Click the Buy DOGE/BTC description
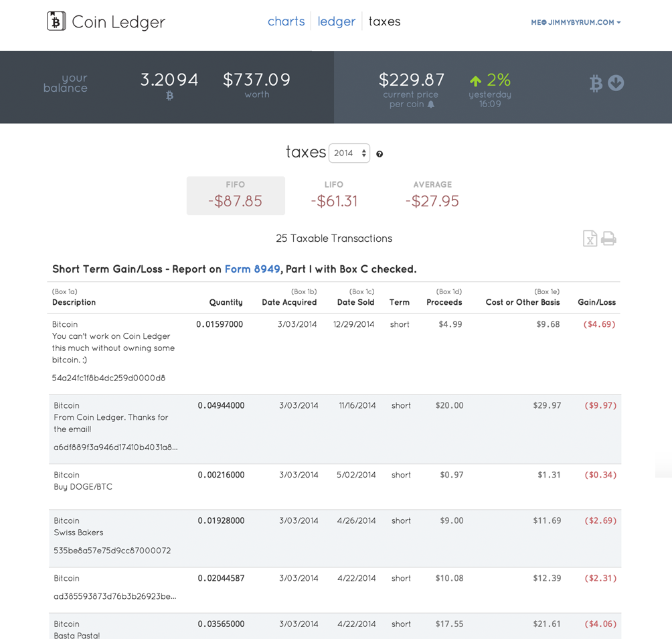This screenshot has height=639, width=672. [x=83, y=487]
